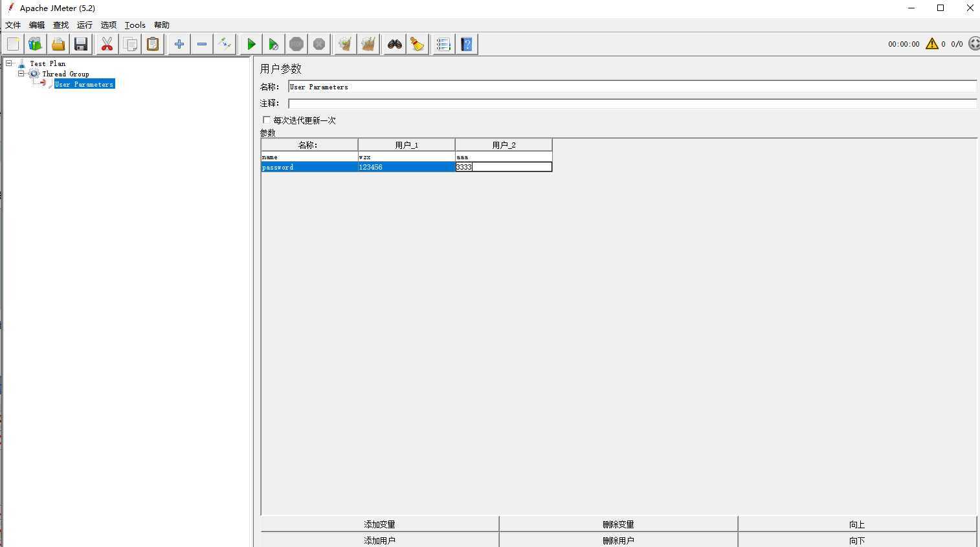Click the 00:00:00 elapsed time display
This screenshot has width=980, height=547.
point(904,44)
